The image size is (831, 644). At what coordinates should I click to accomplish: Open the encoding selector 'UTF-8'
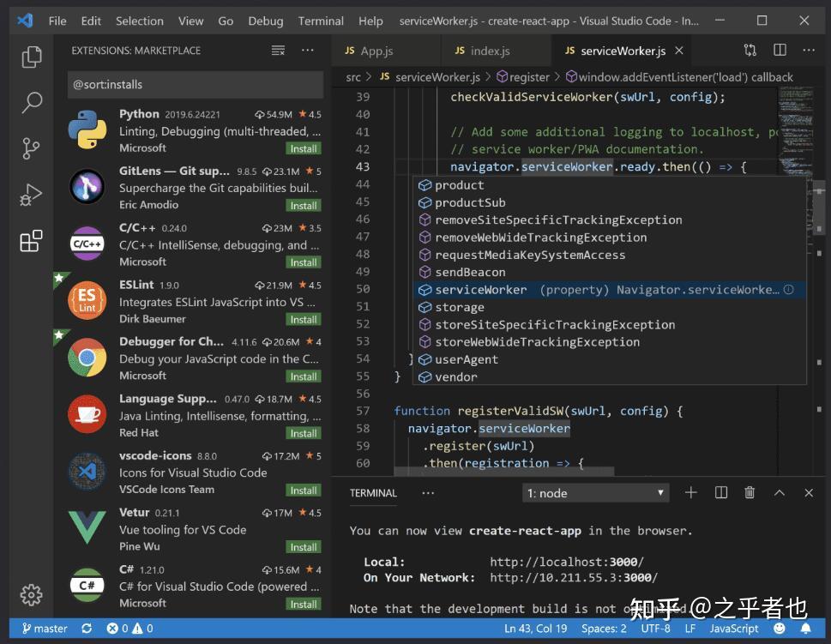(x=655, y=629)
